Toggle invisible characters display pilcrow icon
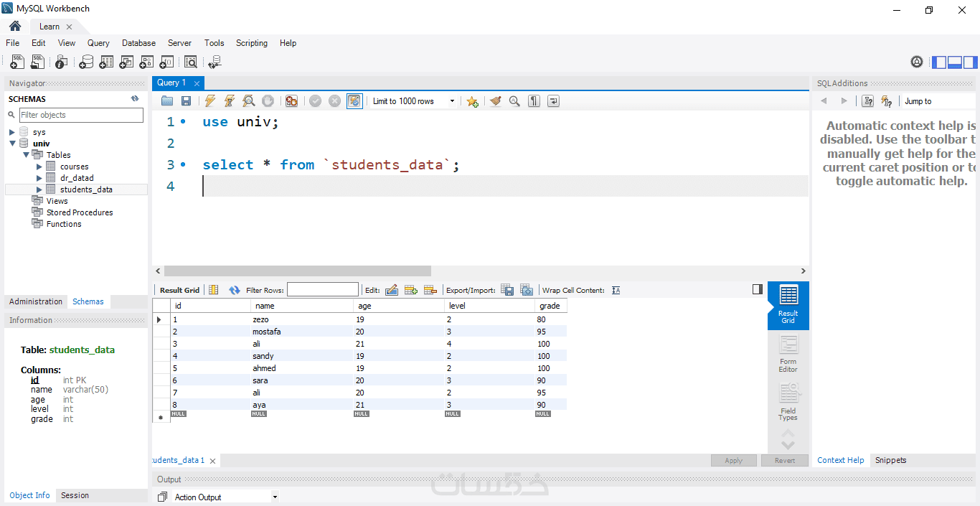This screenshot has height=506, width=980. point(534,101)
